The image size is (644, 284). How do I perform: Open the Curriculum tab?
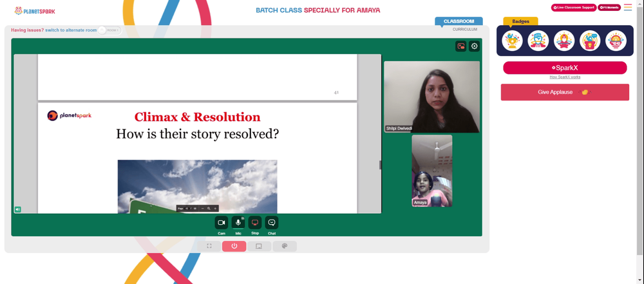click(465, 30)
